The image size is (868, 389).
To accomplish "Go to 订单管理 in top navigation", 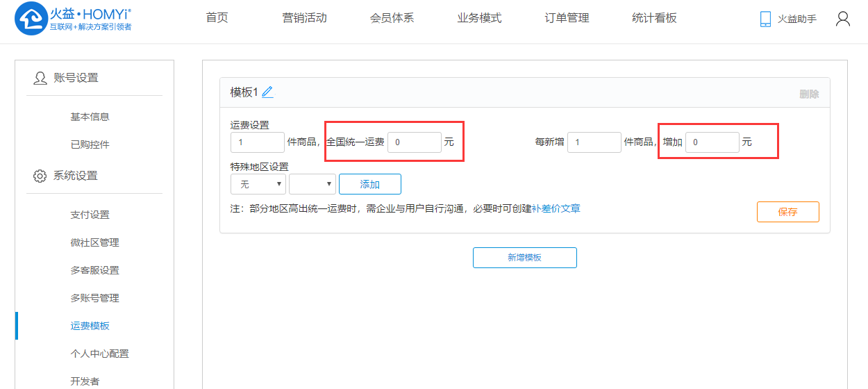I will point(567,18).
